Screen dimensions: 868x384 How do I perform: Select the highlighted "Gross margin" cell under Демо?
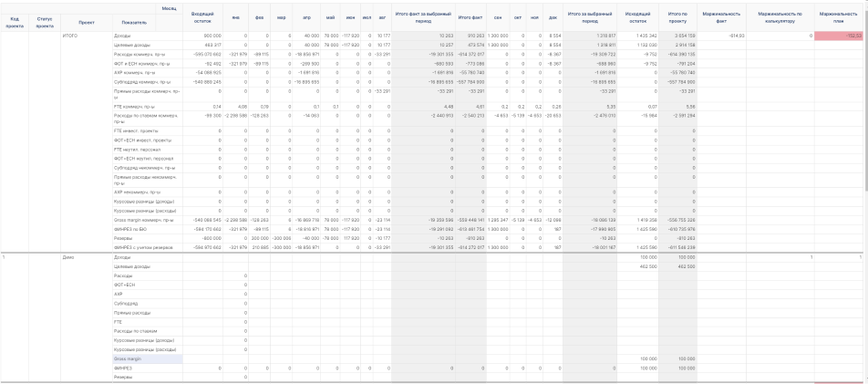pos(148,358)
